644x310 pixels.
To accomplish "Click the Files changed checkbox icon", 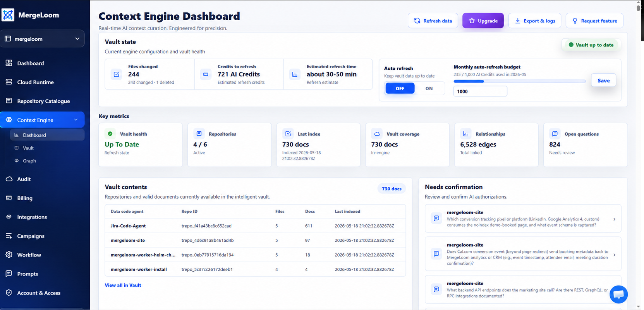I will [117, 74].
